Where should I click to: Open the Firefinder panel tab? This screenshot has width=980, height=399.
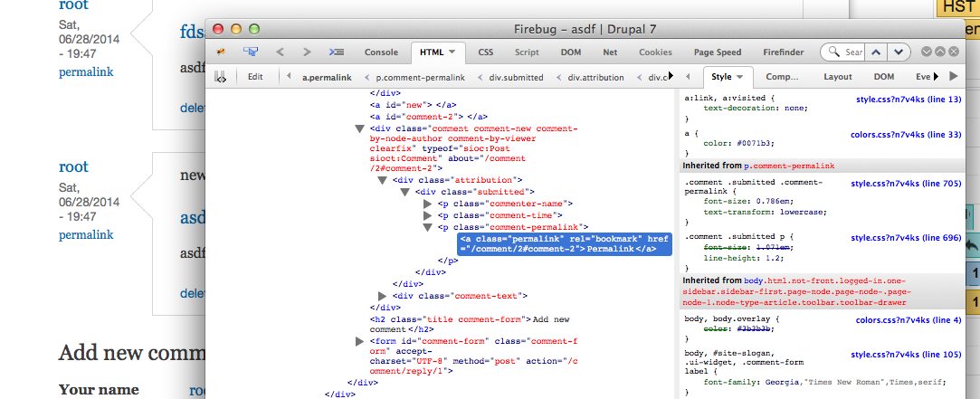[783, 52]
